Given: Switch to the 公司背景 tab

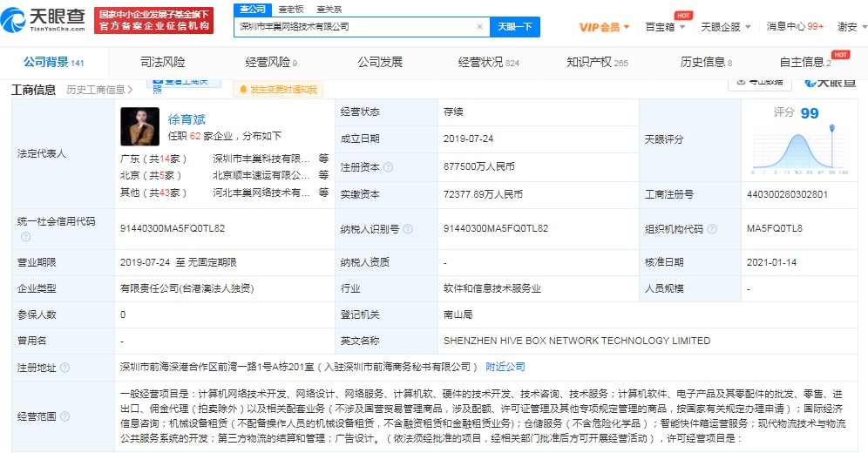Looking at the screenshot, I should click(x=54, y=63).
